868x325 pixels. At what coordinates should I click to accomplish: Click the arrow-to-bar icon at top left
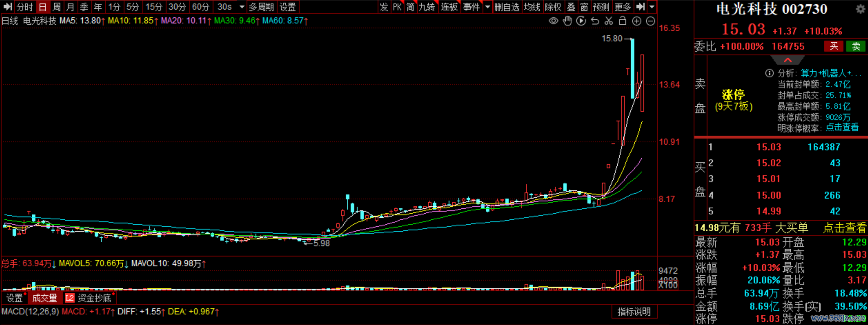[7, 7]
